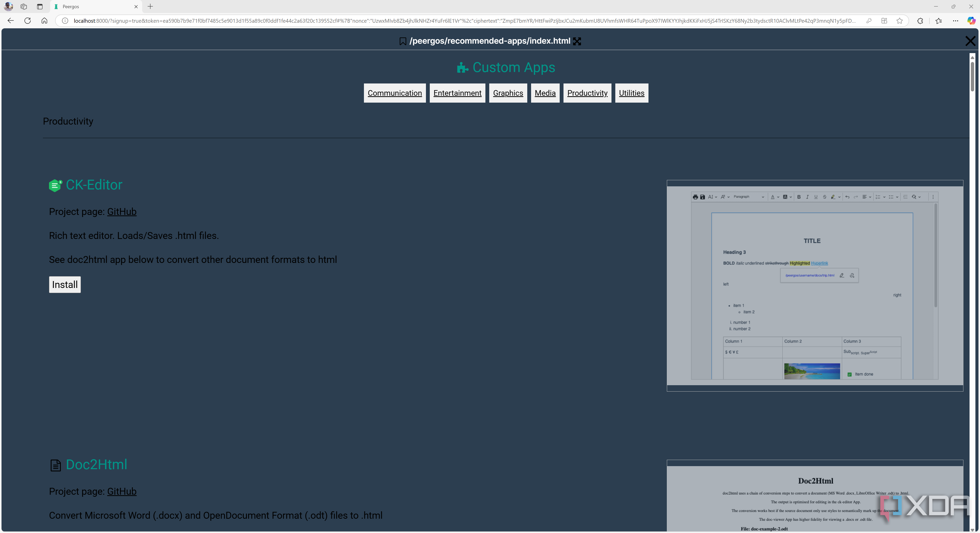Click the Doc2Html heading title
This screenshot has width=980, height=533.
(x=96, y=465)
